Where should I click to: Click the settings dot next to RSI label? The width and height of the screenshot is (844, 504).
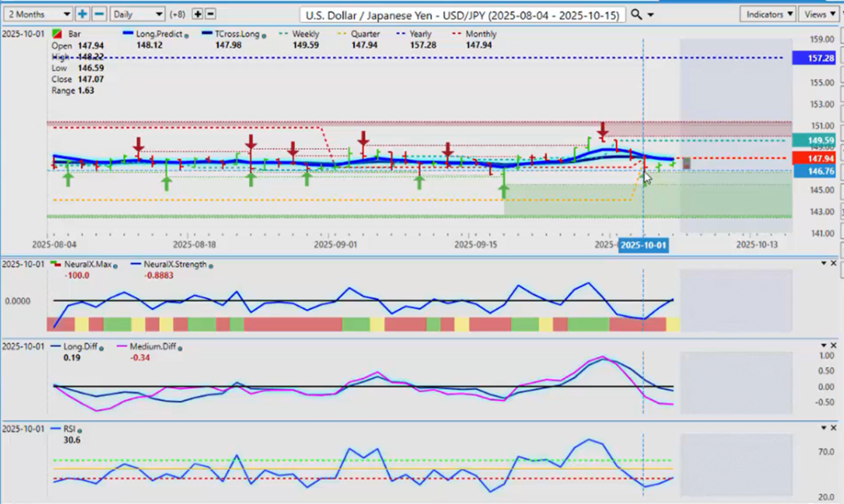(x=82, y=429)
